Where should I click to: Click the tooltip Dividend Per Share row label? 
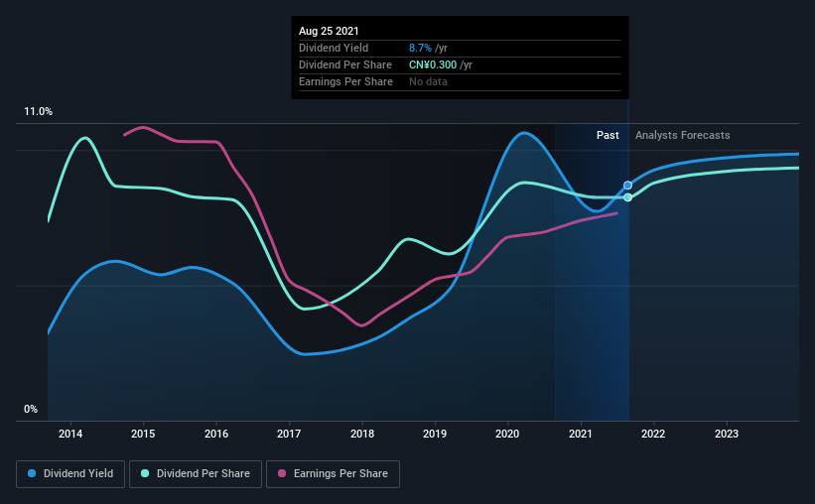coord(345,64)
